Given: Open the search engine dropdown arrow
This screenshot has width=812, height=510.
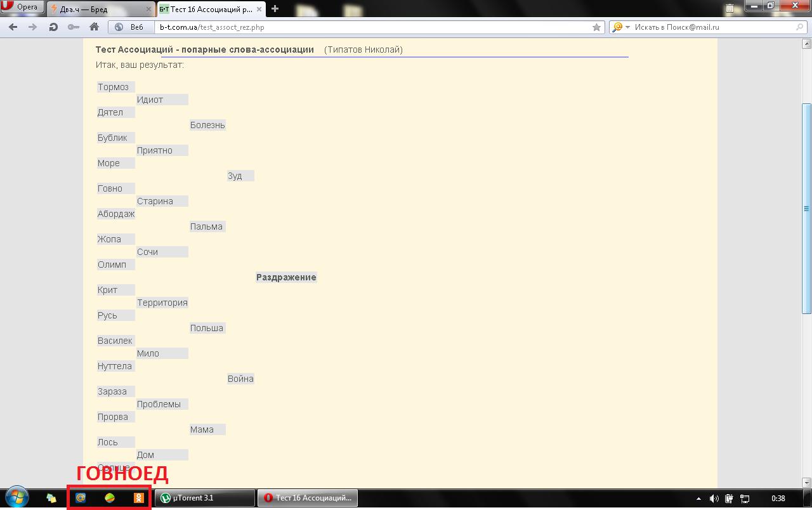Looking at the screenshot, I should (627, 27).
